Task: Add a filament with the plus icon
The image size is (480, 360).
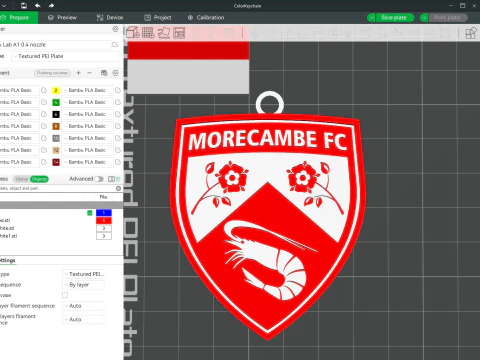Action: pos(78,73)
